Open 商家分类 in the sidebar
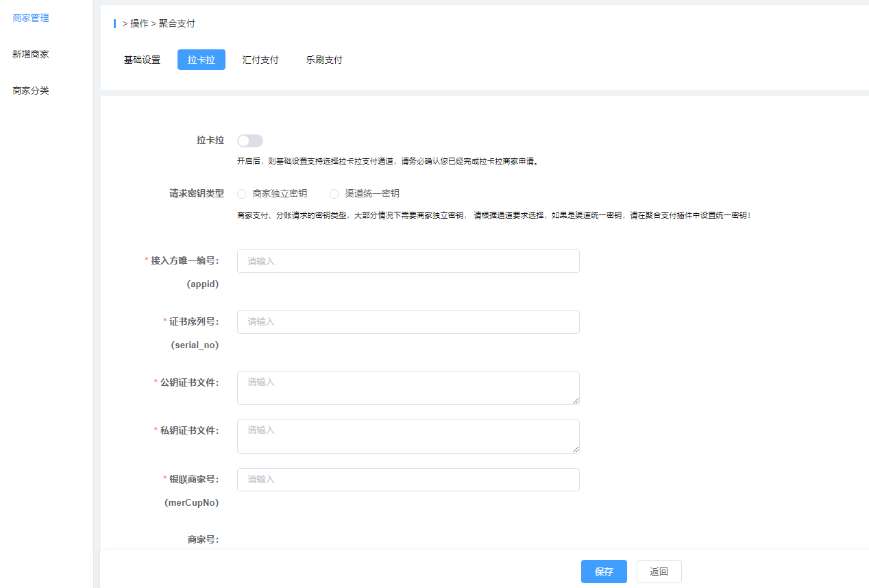Image resolution: width=869 pixels, height=588 pixels. 31,90
